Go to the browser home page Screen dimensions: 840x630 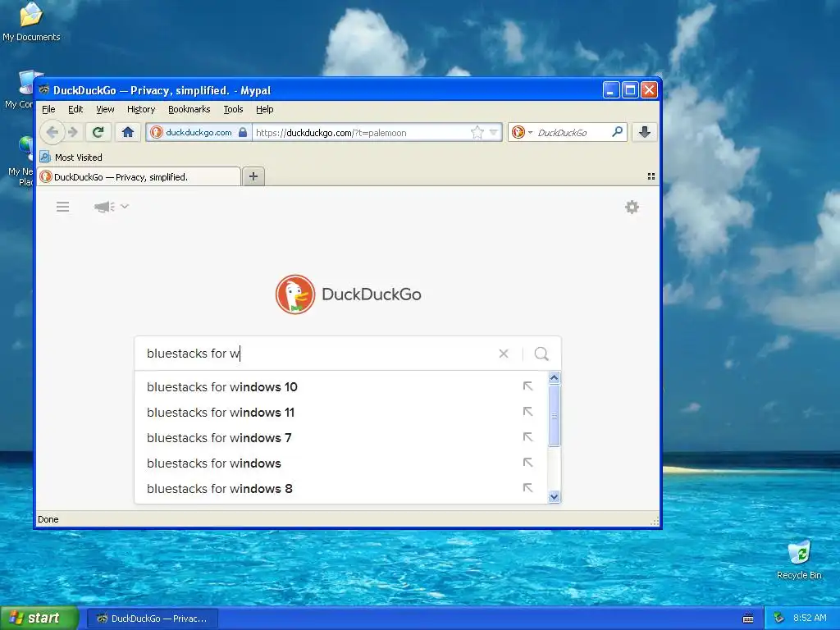point(127,132)
